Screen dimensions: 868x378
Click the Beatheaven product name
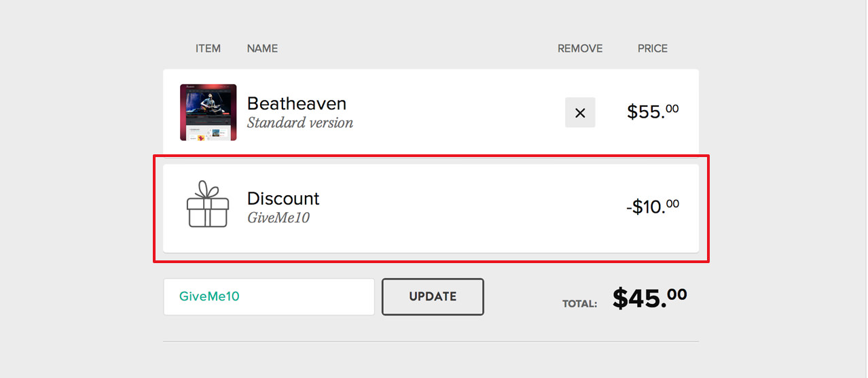[x=297, y=103]
